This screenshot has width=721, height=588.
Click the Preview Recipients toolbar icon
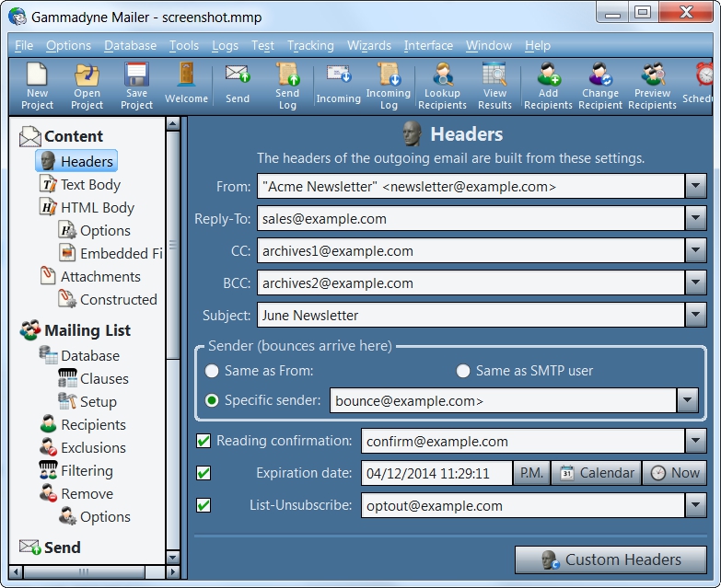(x=652, y=85)
